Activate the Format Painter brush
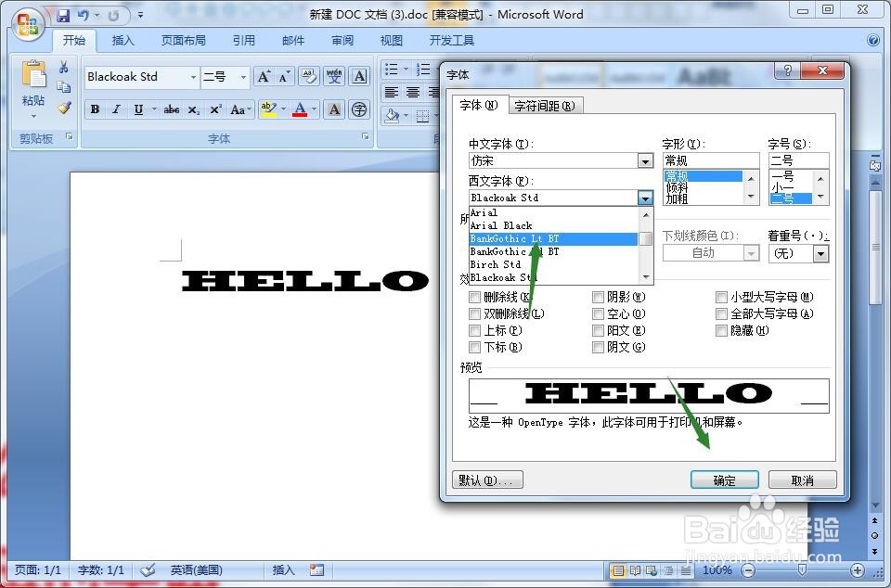Image resolution: width=891 pixels, height=588 pixels. point(64,108)
